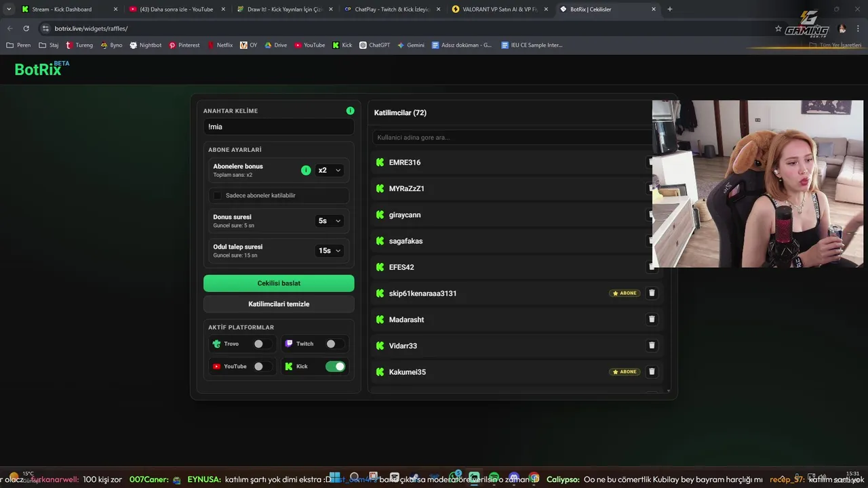The width and height of the screenshot is (868, 488).
Task: Click ABONE badge on Kakumei35
Action: click(x=625, y=372)
